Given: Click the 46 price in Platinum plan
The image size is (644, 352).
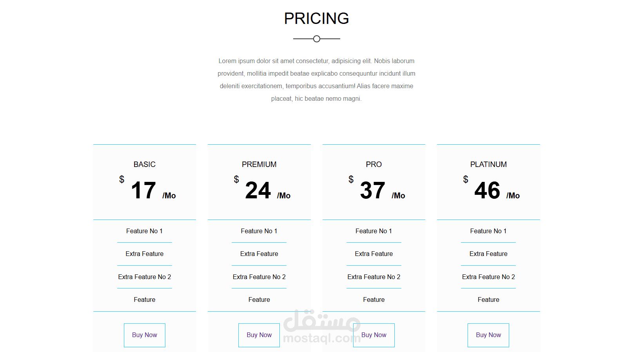Looking at the screenshot, I should (x=487, y=191).
